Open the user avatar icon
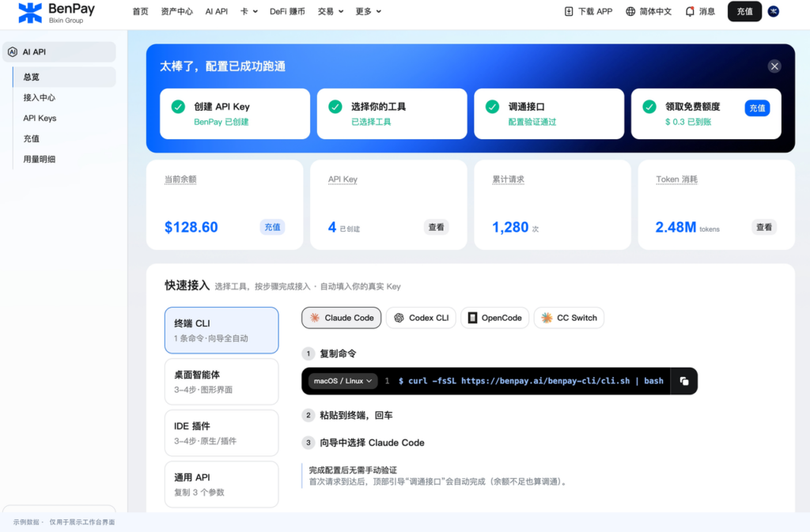The image size is (810, 532). coord(774,11)
